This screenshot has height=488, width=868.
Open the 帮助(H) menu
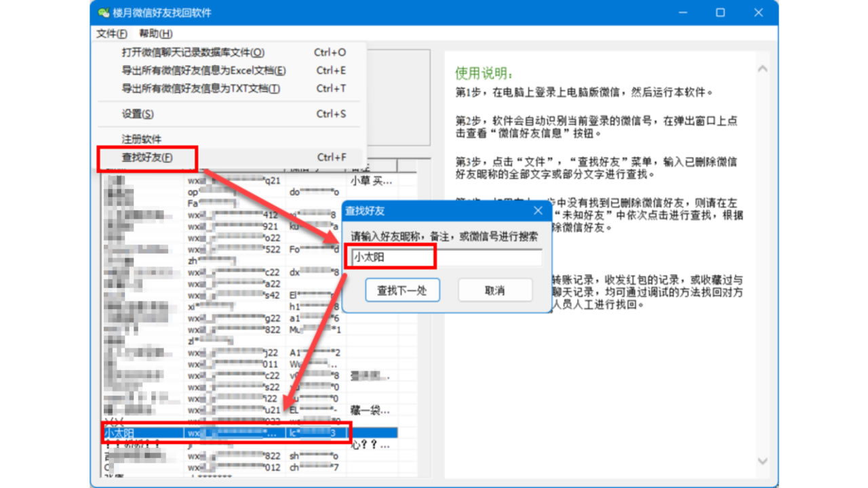click(x=155, y=33)
